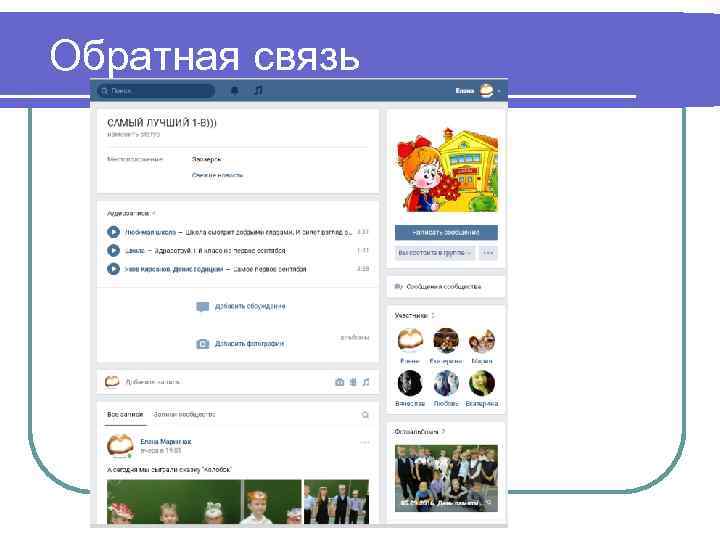Open member Вячеслав avatar in participants
The width and height of the screenshot is (720, 540).
[x=410, y=383]
